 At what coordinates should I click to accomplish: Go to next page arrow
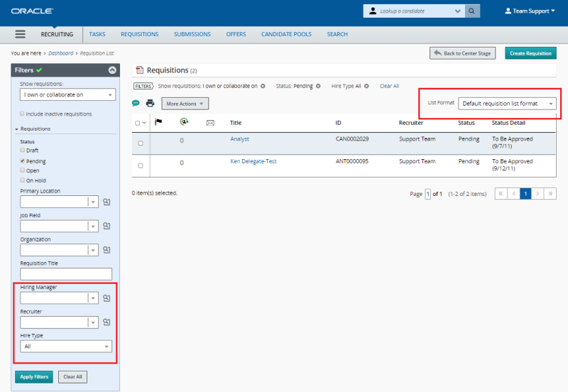tap(537, 193)
